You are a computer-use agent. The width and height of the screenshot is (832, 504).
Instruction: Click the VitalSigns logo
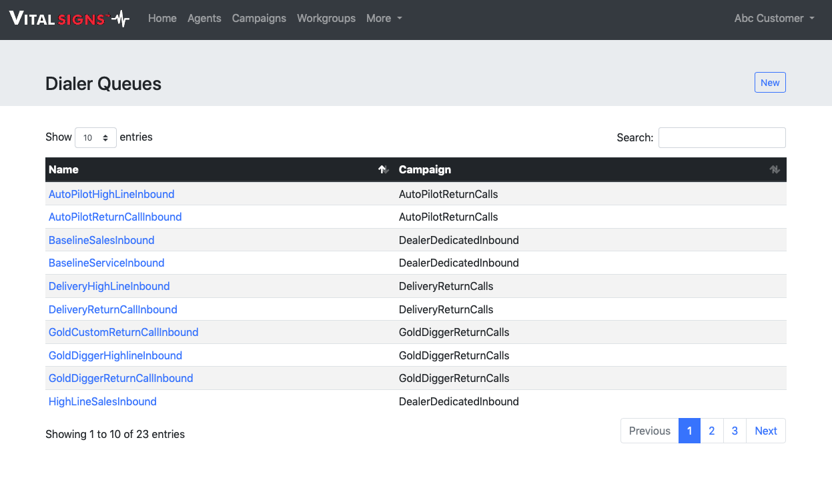click(x=69, y=19)
